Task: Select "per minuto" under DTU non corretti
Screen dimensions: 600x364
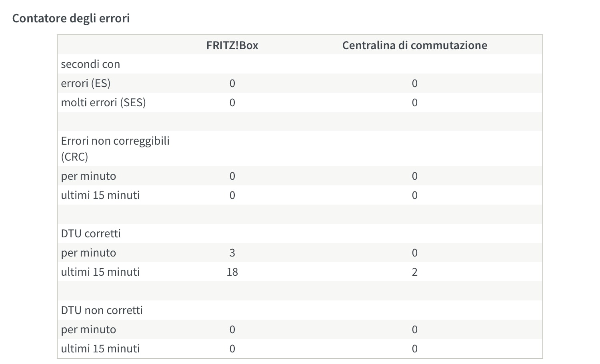Action: click(88, 330)
